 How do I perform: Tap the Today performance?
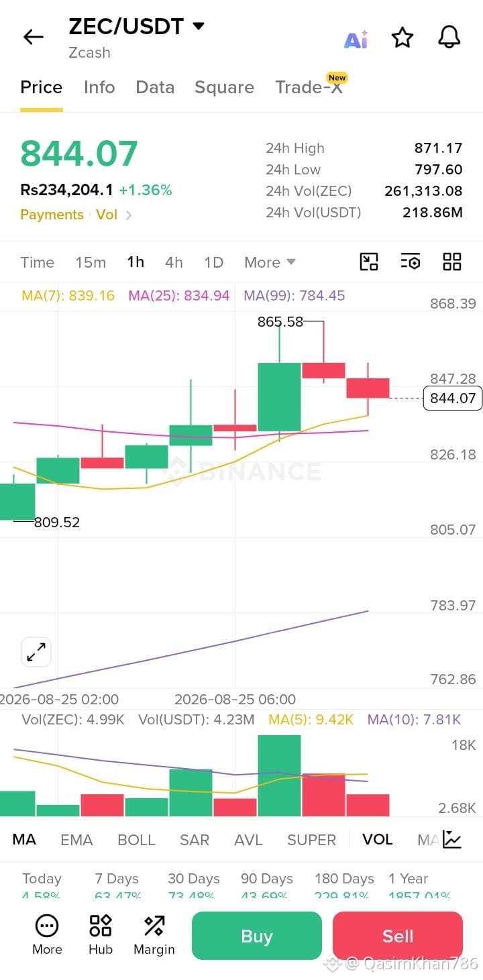[42, 885]
